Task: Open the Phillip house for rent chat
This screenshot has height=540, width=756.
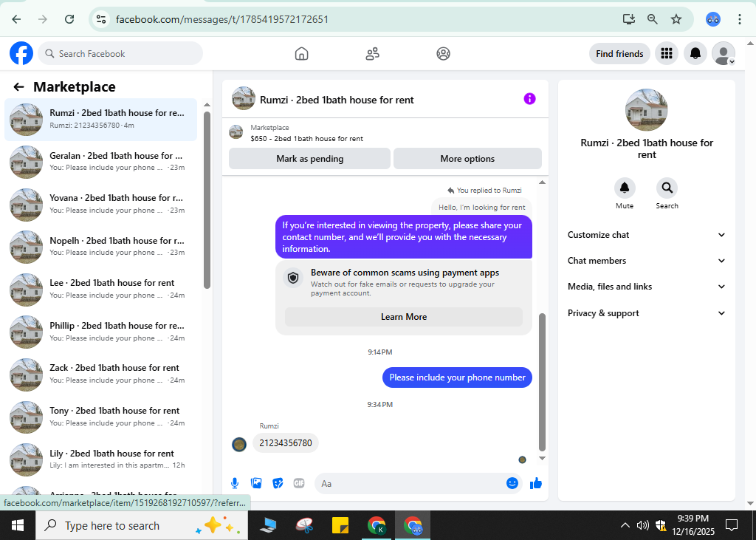Action: click(x=100, y=332)
